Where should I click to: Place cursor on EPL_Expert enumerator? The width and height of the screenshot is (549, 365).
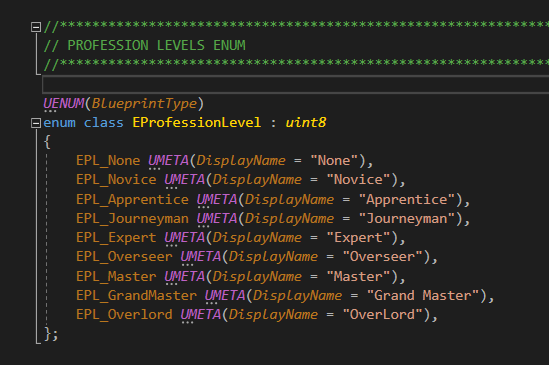(116, 237)
